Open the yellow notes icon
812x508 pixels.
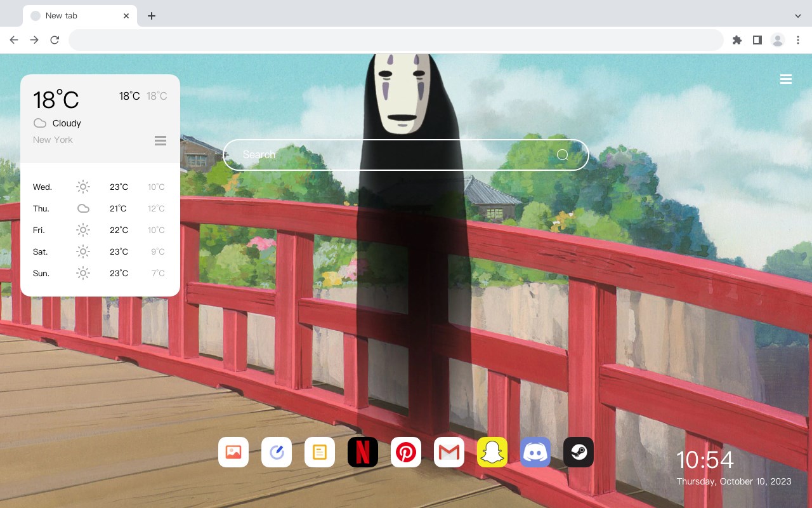click(320, 452)
